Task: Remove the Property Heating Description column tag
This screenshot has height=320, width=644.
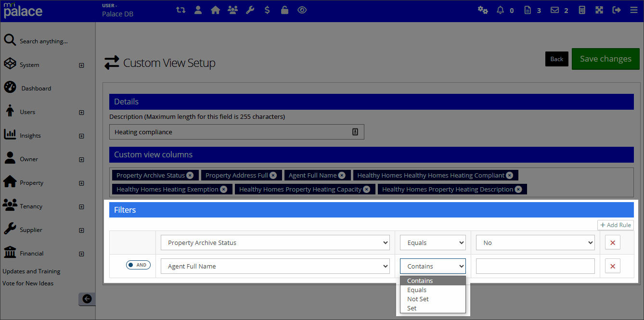Action: pyautogui.click(x=518, y=190)
